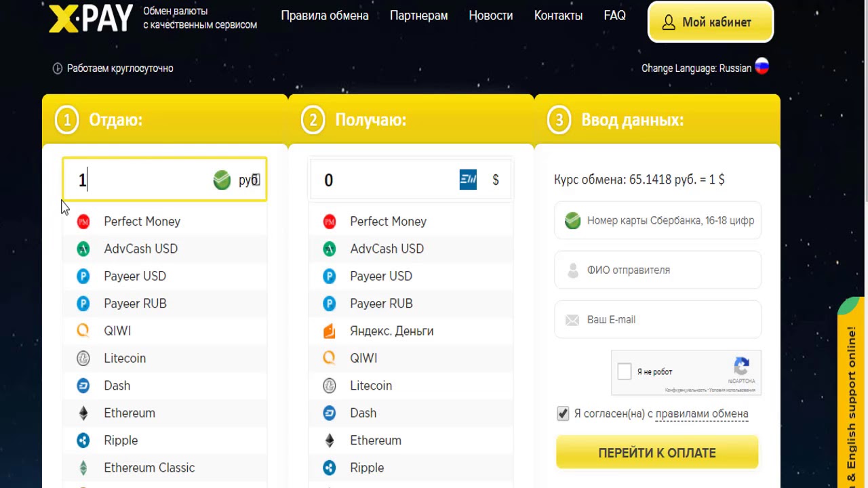Tick the Я не робот reCAPTCHA checkbox

click(625, 371)
